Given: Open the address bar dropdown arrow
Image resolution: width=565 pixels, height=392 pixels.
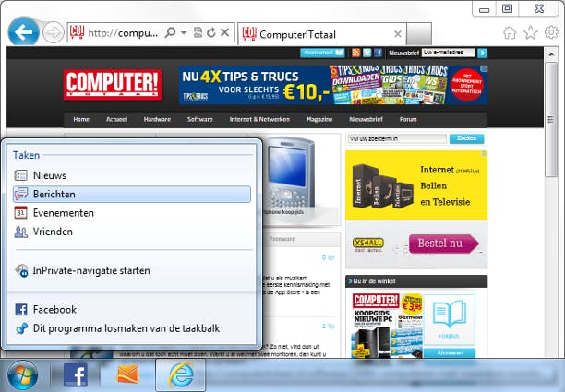Looking at the screenshot, I should 184,33.
